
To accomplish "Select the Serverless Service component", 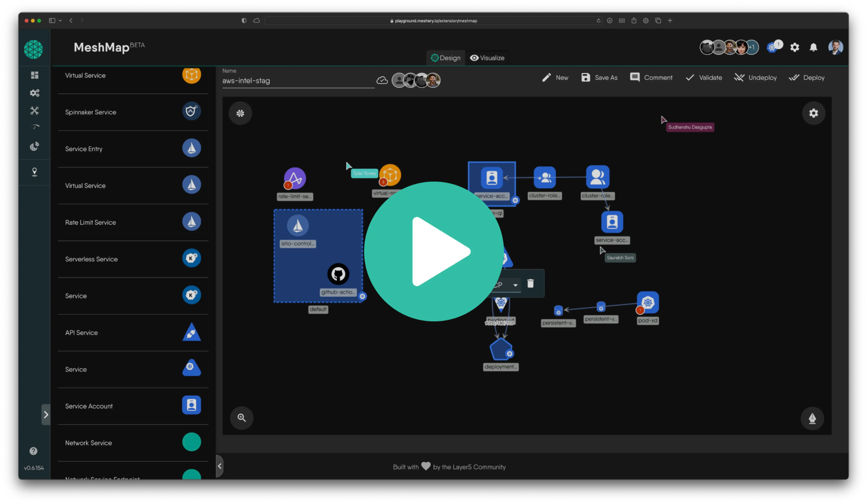I will coord(133,259).
